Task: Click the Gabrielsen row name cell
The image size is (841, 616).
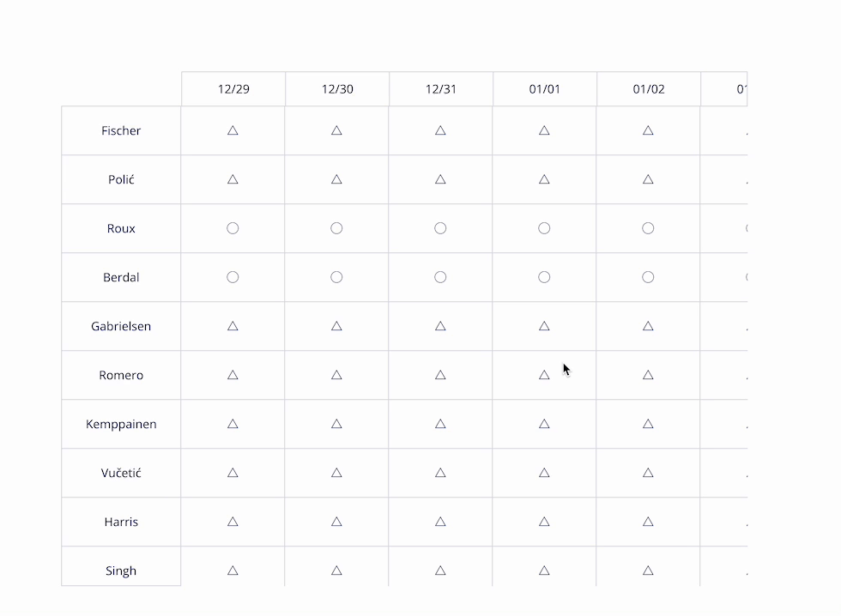Action: tap(121, 327)
